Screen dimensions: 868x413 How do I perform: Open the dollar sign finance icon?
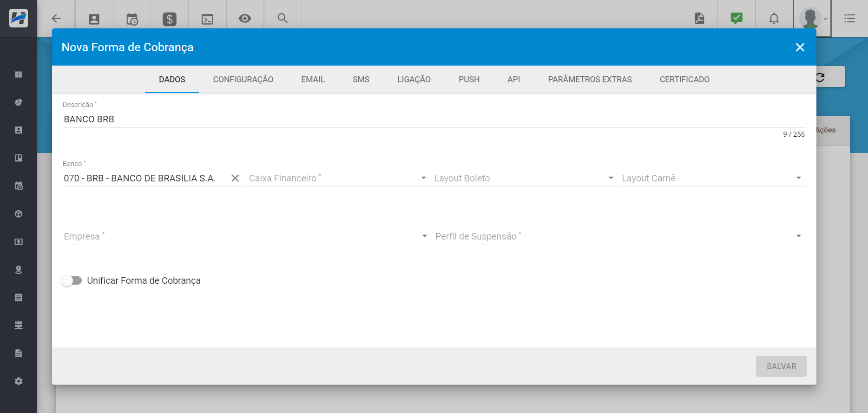[x=170, y=19]
